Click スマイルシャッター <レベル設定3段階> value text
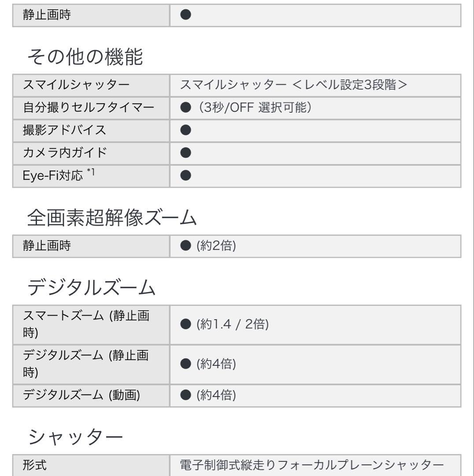The height and width of the screenshot is (476, 474). (293, 85)
